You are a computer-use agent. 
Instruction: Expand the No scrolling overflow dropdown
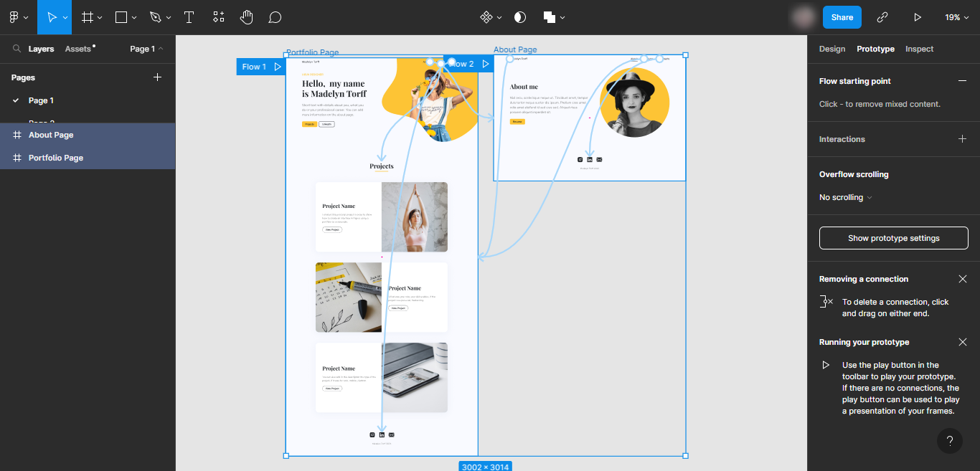tap(846, 197)
